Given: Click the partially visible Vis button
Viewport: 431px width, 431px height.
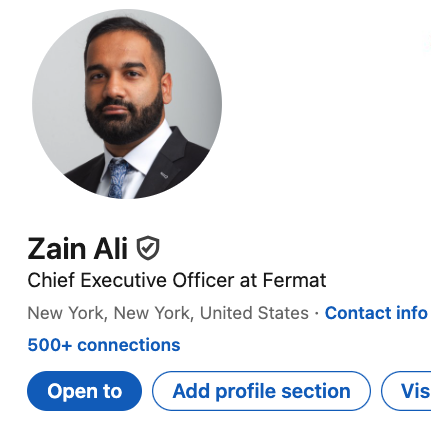Looking at the screenshot, I should point(406,391).
